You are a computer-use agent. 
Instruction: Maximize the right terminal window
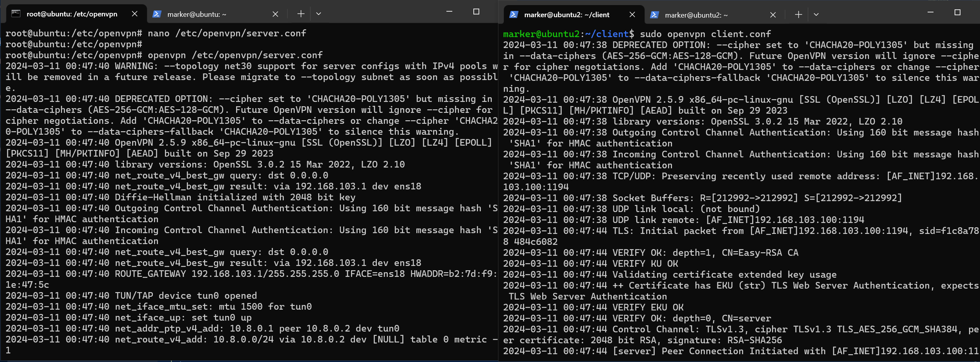[x=957, y=12]
